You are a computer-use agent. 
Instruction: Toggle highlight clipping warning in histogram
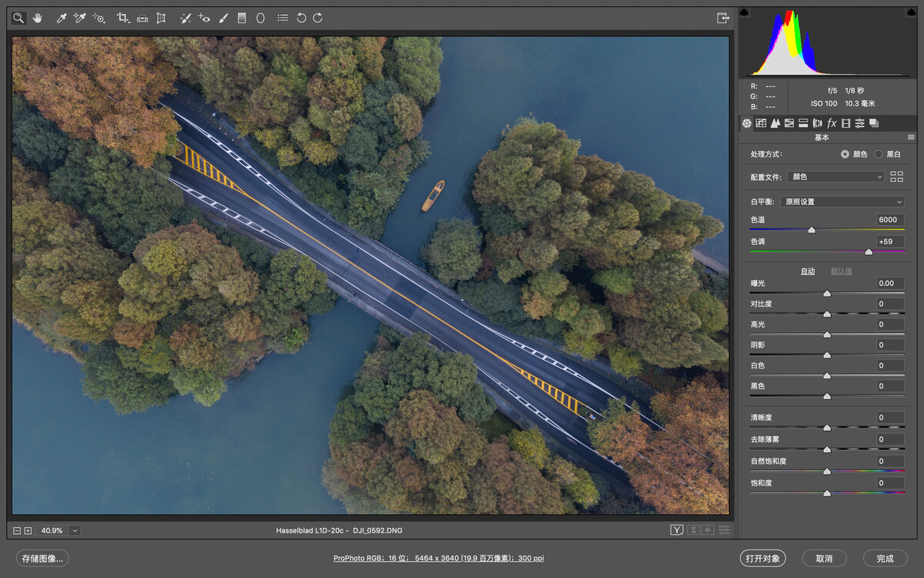(910, 12)
